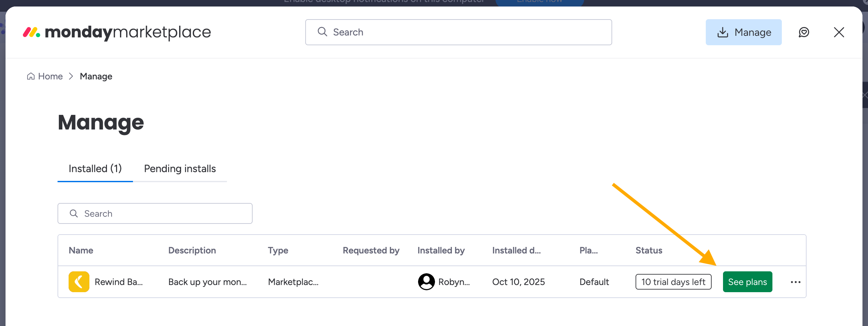
Task: Click the magnifier icon in the top search bar
Action: 322,32
